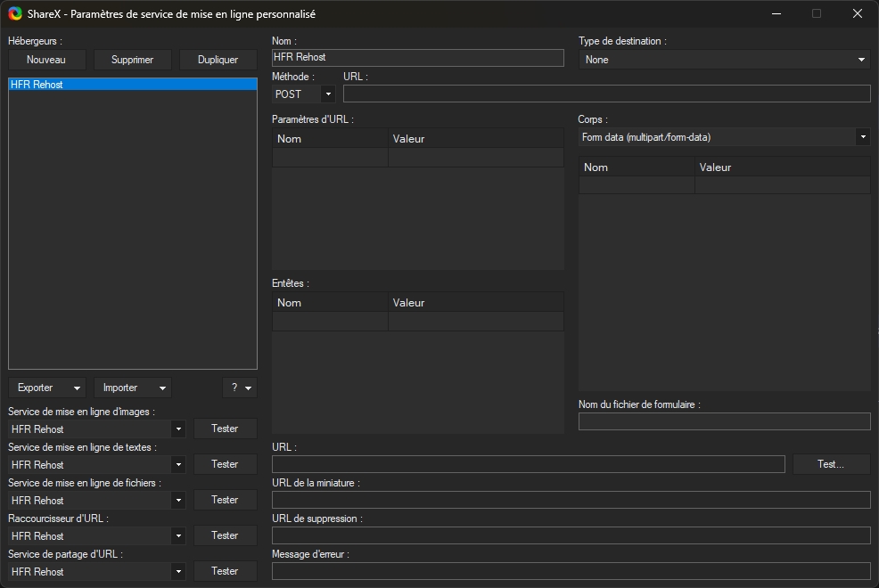Click the Nom du fichier de formulaire field
The image size is (879, 588).
pyautogui.click(x=724, y=421)
